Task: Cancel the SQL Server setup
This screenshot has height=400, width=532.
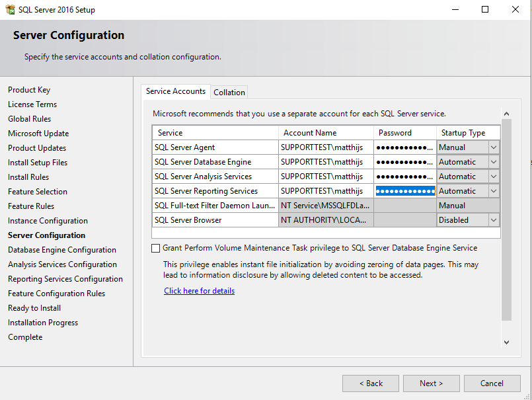Action: pyautogui.click(x=492, y=383)
